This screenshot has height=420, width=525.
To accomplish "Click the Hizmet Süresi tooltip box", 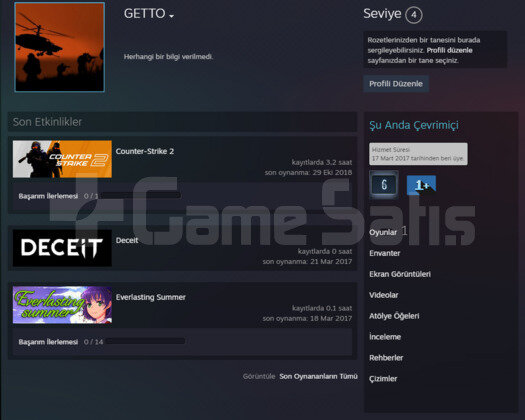I will pyautogui.click(x=418, y=154).
